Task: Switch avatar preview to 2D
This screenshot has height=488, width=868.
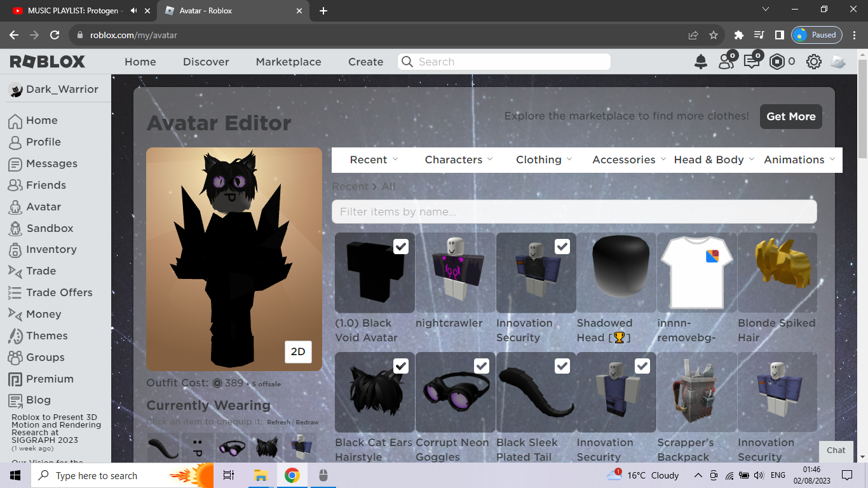Action: (x=298, y=351)
